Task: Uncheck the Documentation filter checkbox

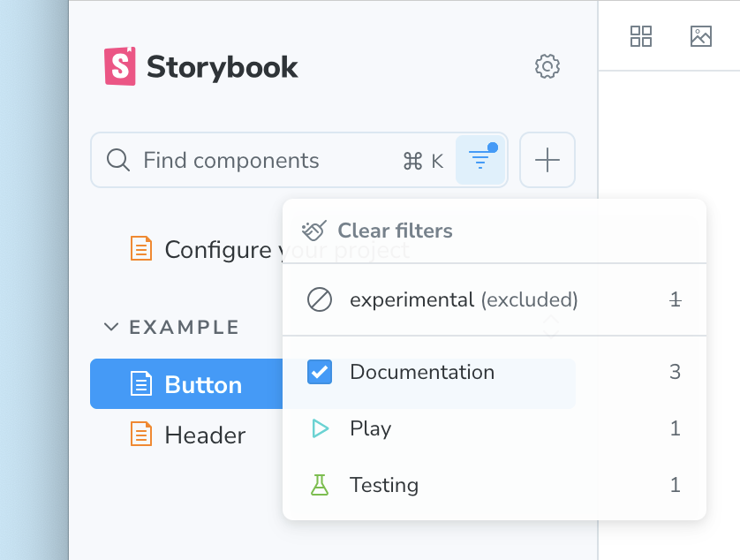Action: click(x=319, y=372)
